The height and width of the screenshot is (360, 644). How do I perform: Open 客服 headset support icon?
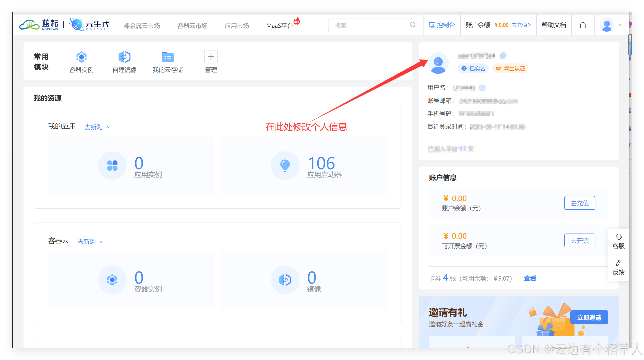pos(619,237)
